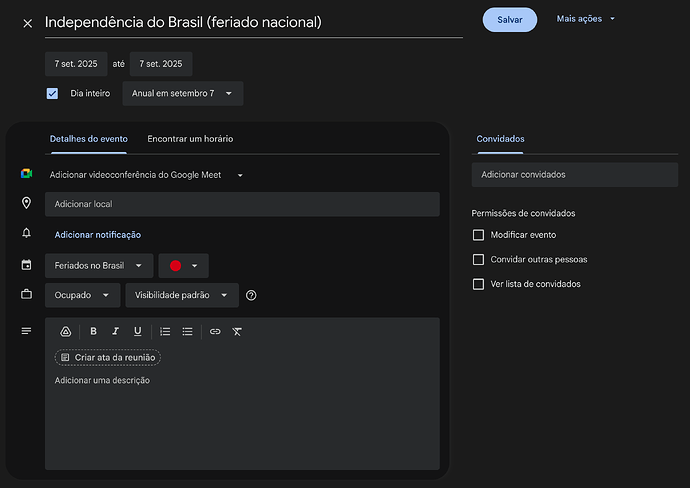
Task: Switch to the Detalhes do evento tab
Action: click(x=88, y=139)
